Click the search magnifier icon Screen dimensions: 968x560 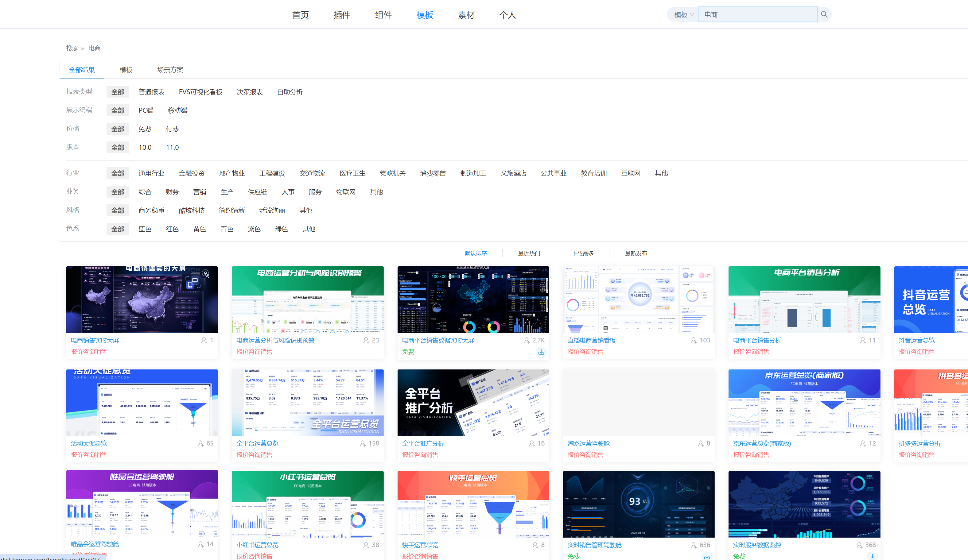pos(824,15)
